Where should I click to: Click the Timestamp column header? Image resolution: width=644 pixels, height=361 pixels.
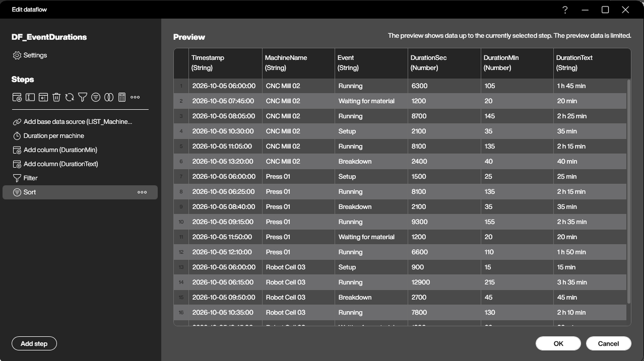(225, 63)
